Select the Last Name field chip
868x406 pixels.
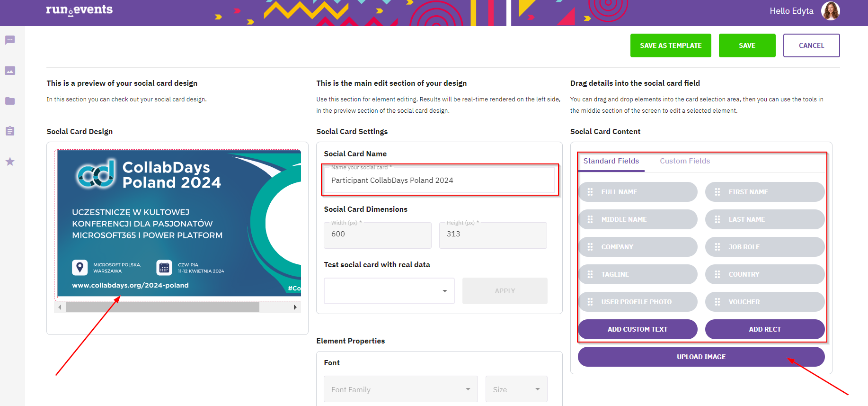click(x=765, y=219)
